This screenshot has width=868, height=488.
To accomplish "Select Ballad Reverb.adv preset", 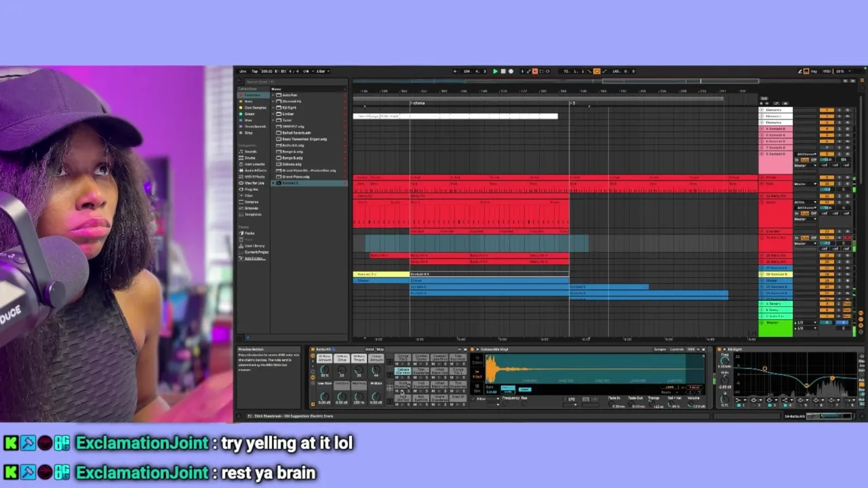I will click(297, 133).
